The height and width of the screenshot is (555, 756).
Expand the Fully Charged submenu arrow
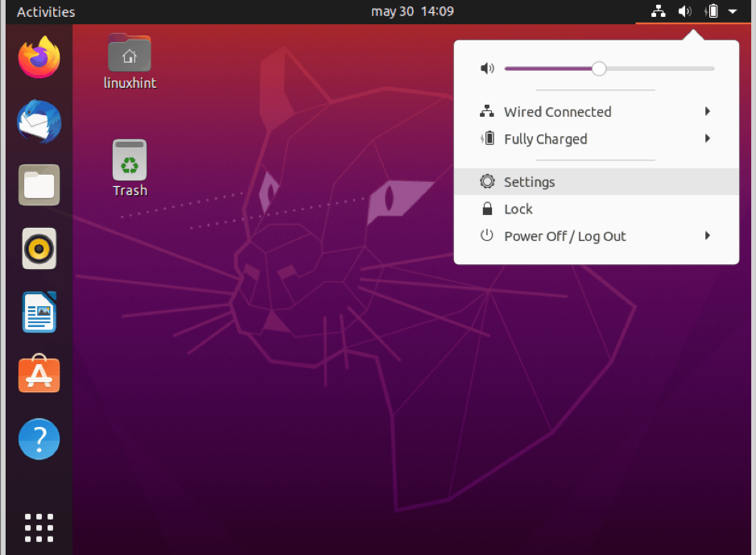click(x=708, y=139)
